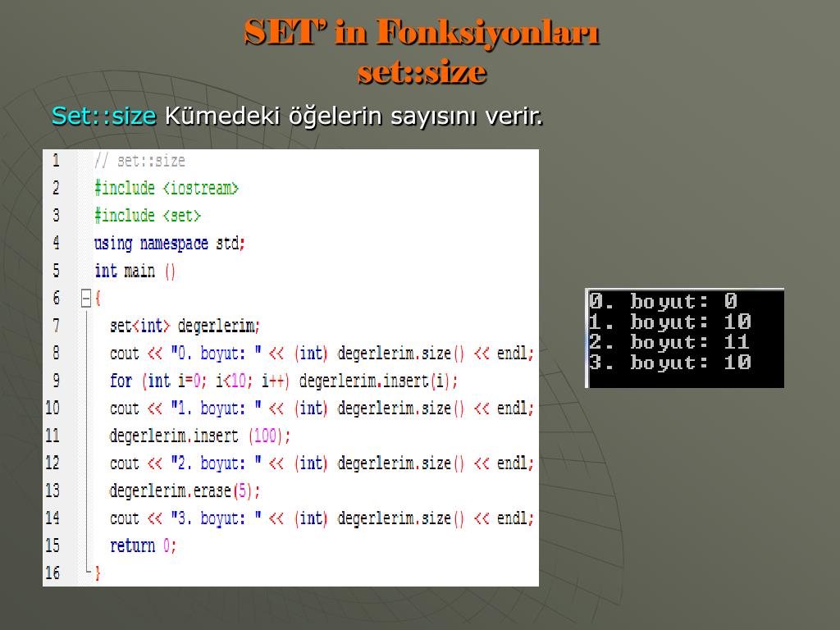Click console output '2. boyut: 11'
The image size is (840, 630).
click(x=669, y=342)
